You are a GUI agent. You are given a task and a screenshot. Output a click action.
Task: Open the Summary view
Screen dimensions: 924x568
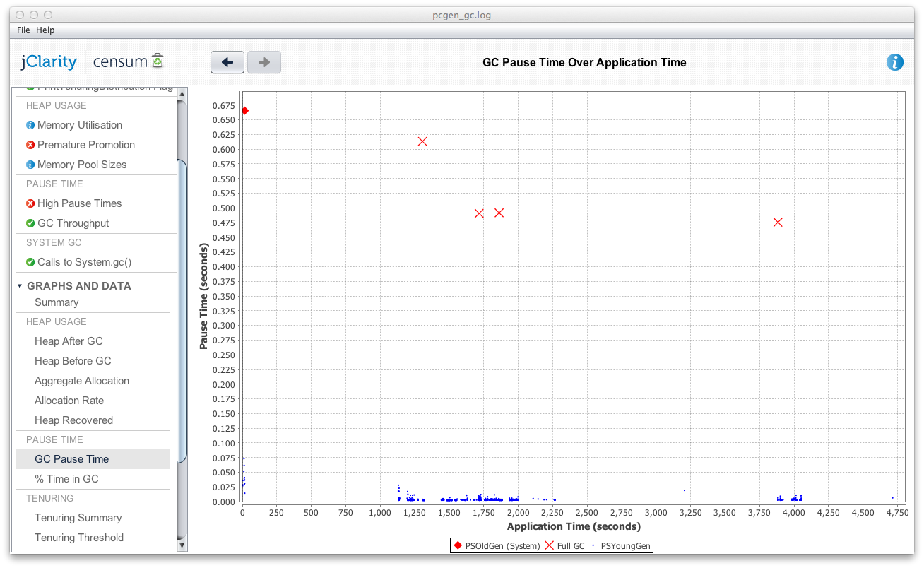(x=57, y=302)
